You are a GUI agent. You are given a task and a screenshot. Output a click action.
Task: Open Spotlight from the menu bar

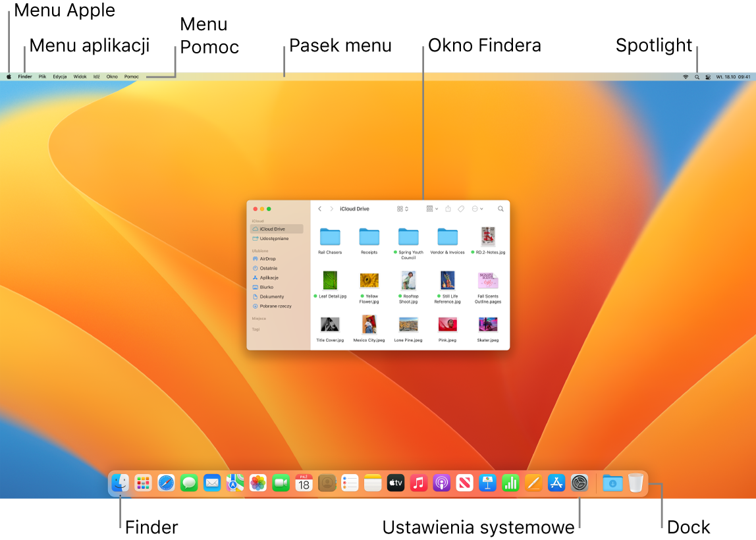click(x=696, y=76)
